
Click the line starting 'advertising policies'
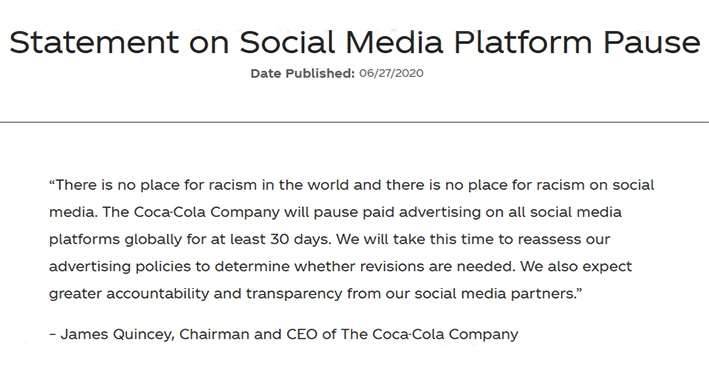click(340, 266)
